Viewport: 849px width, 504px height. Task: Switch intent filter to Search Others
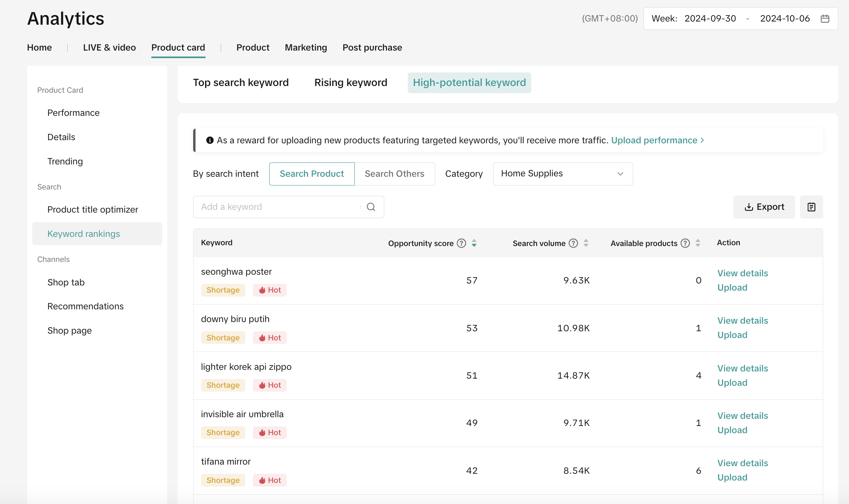(x=394, y=174)
